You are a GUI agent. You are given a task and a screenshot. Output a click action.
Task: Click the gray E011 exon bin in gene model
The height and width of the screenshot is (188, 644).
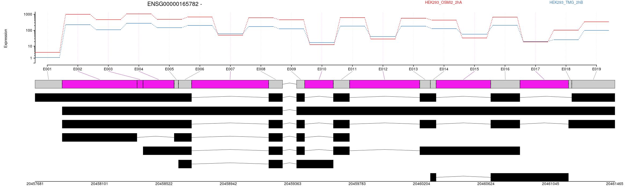[x=341, y=84]
